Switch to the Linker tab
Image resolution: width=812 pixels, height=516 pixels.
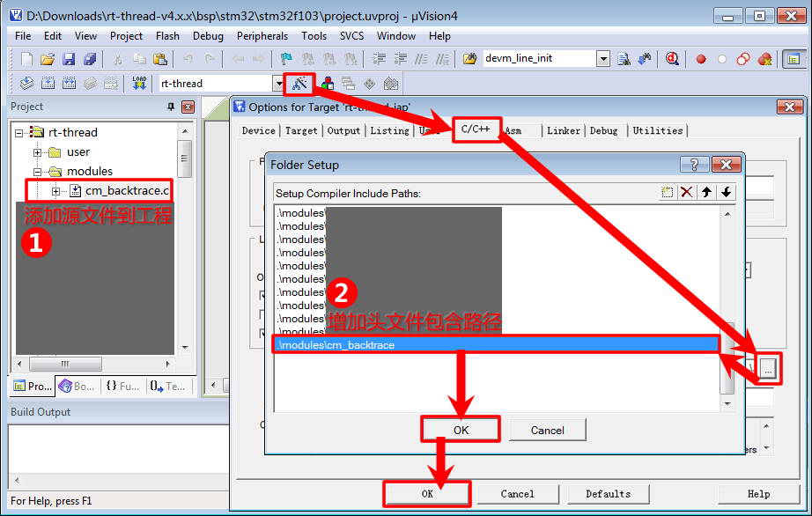coord(563,130)
